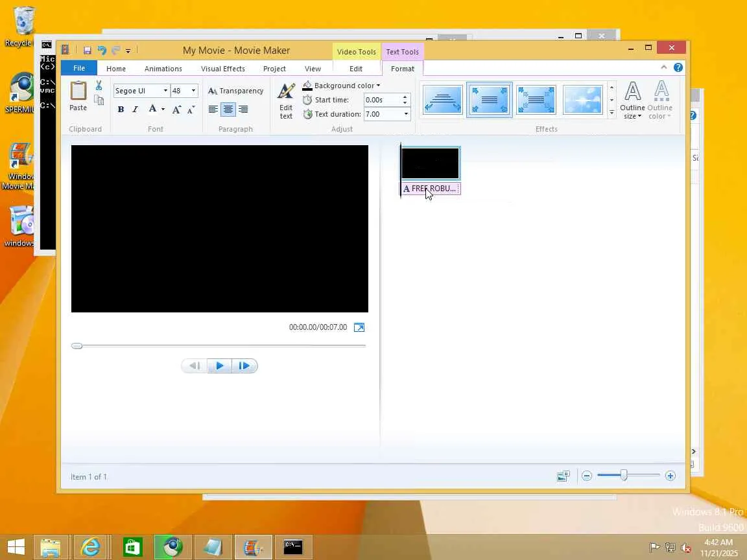This screenshot has height=560, width=747.
Task: Select the FREE ROBU... text caption
Action: (430, 189)
